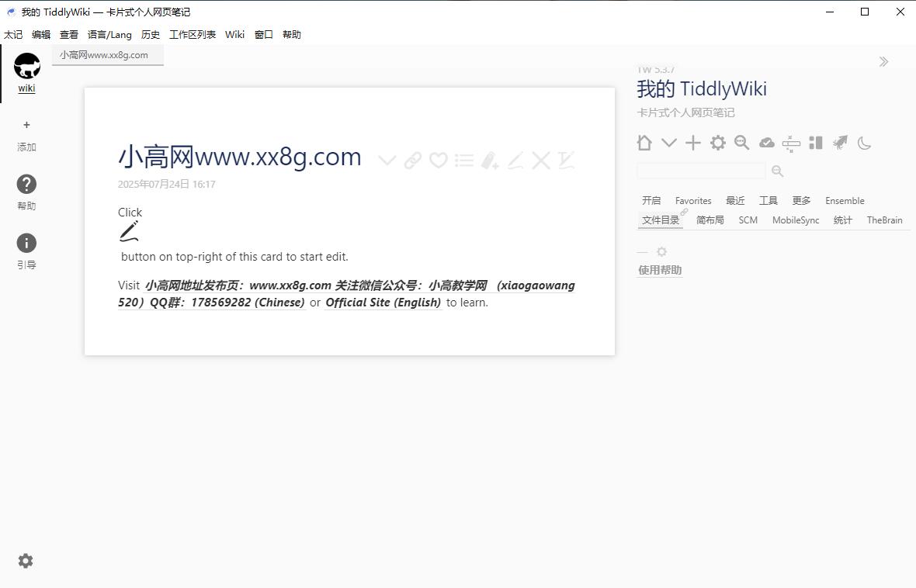Close the tiddler with X icon

pos(541,160)
